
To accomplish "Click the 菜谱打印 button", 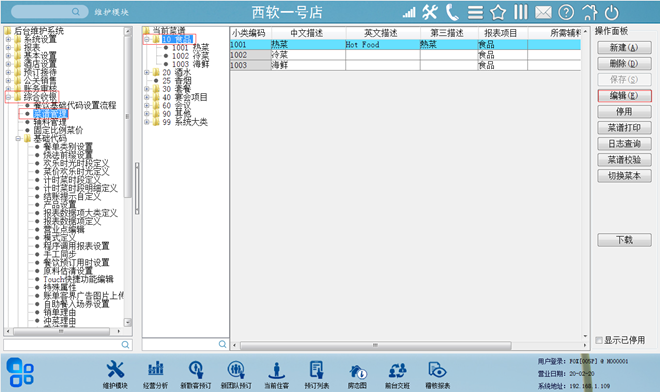I will [x=624, y=128].
